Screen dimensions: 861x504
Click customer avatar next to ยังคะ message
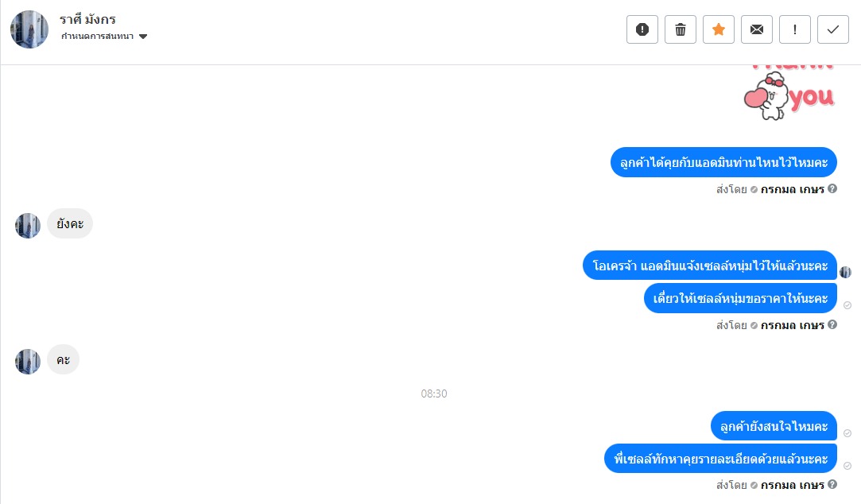coord(28,226)
